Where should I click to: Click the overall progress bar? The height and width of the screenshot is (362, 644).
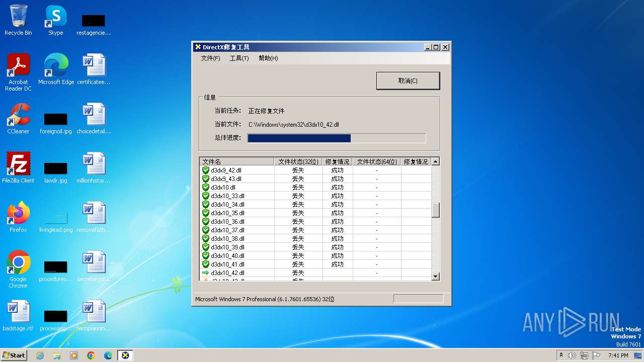point(337,138)
